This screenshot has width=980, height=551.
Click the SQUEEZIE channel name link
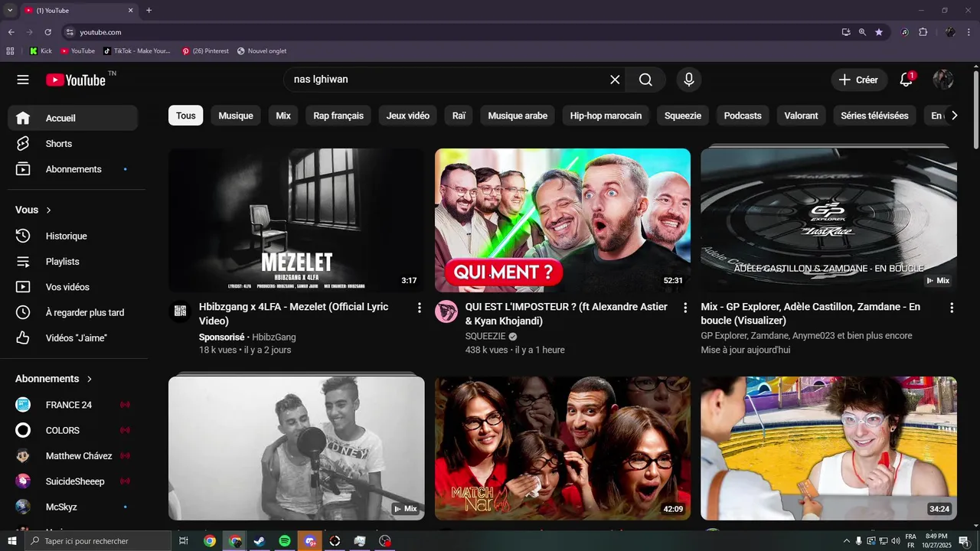coord(485,336)
